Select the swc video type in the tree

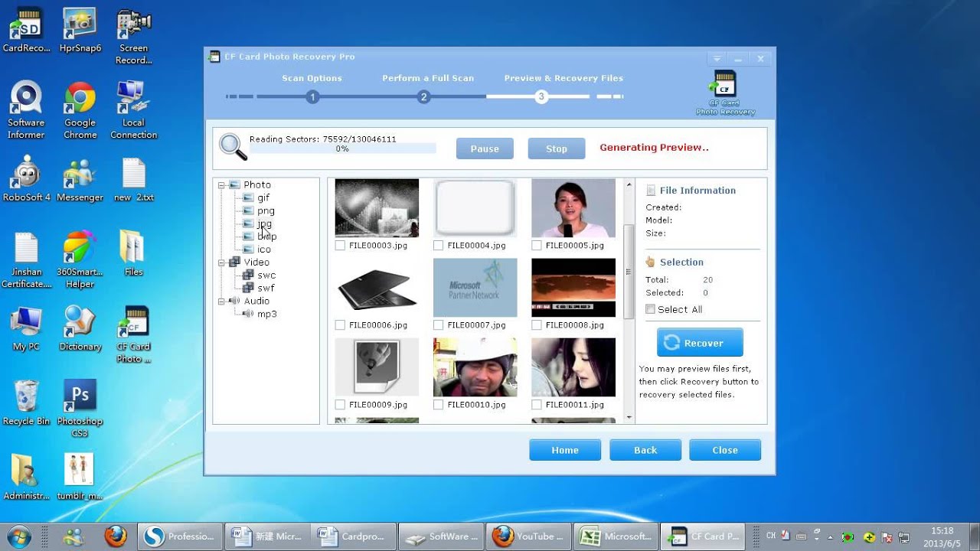click(x=266, y=275)
